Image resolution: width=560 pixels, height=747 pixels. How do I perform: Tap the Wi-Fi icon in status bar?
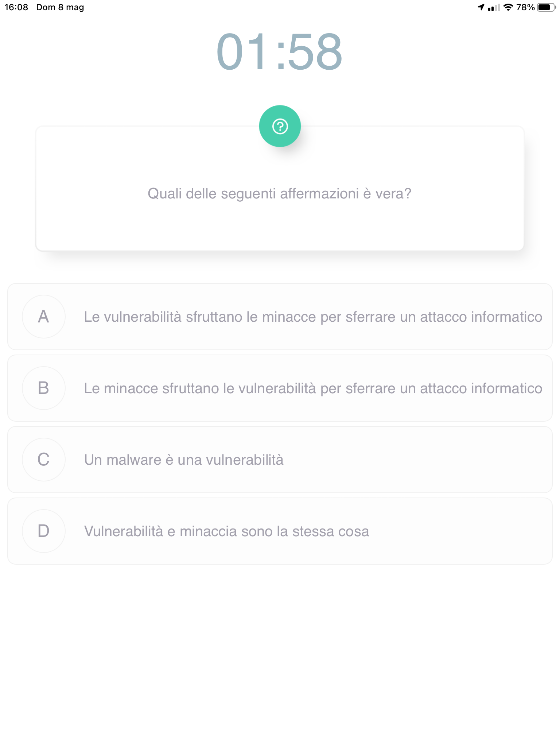coord(508,7)
